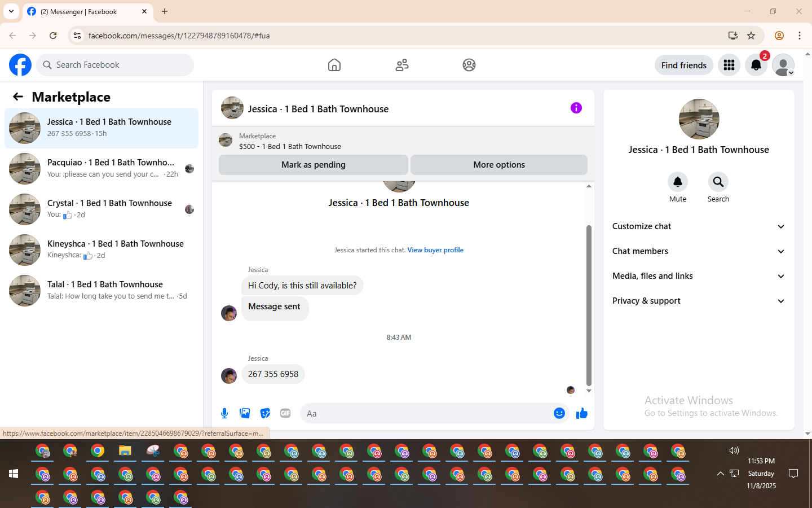Search in conversation with magnifier icon
This screenshot has height=508, width=812.
point(718,182)
